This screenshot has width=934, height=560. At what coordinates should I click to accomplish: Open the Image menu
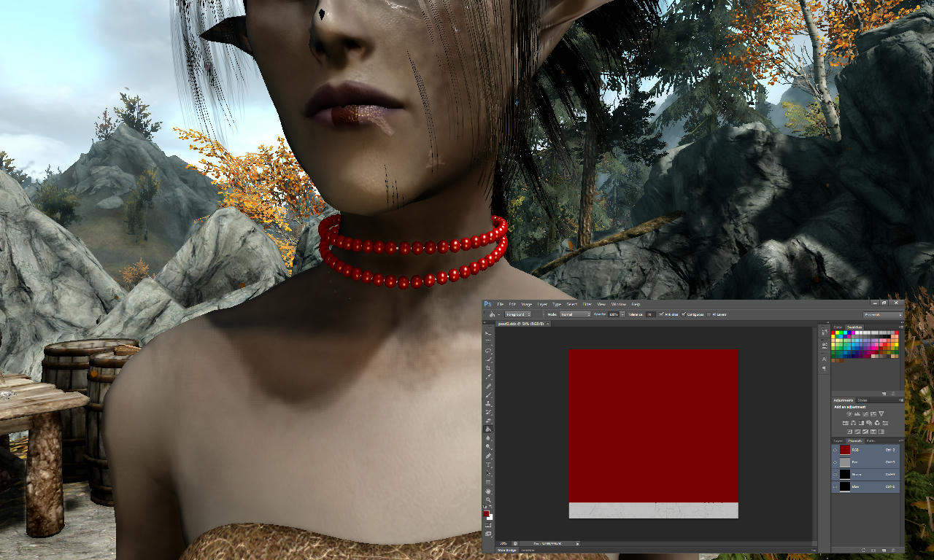pyautogui.click(x=526, y=304)
